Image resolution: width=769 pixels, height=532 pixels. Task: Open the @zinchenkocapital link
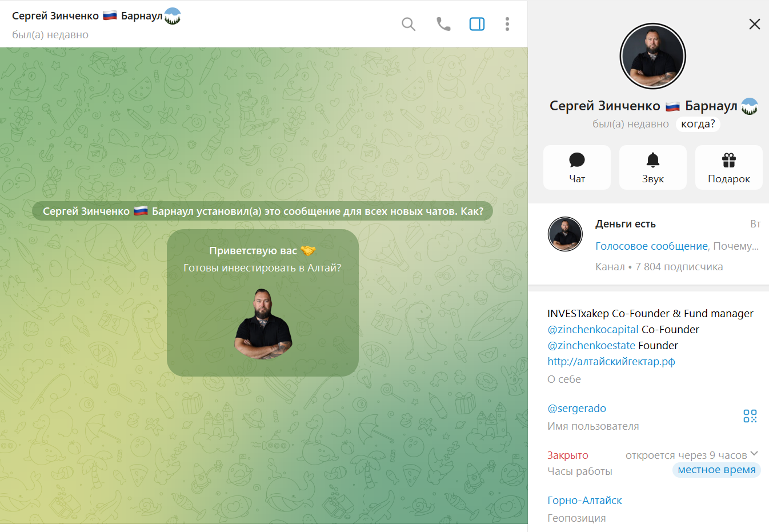(592, 330)
